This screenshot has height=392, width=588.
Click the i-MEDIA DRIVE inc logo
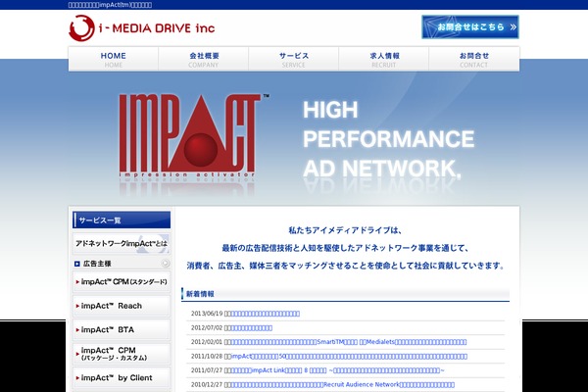(142, 28)
